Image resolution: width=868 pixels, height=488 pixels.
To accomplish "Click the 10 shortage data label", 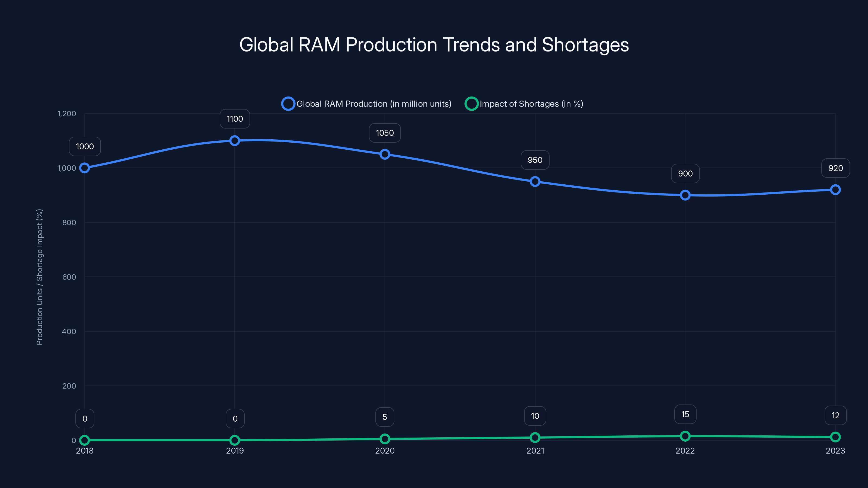I will pos(535,416).
